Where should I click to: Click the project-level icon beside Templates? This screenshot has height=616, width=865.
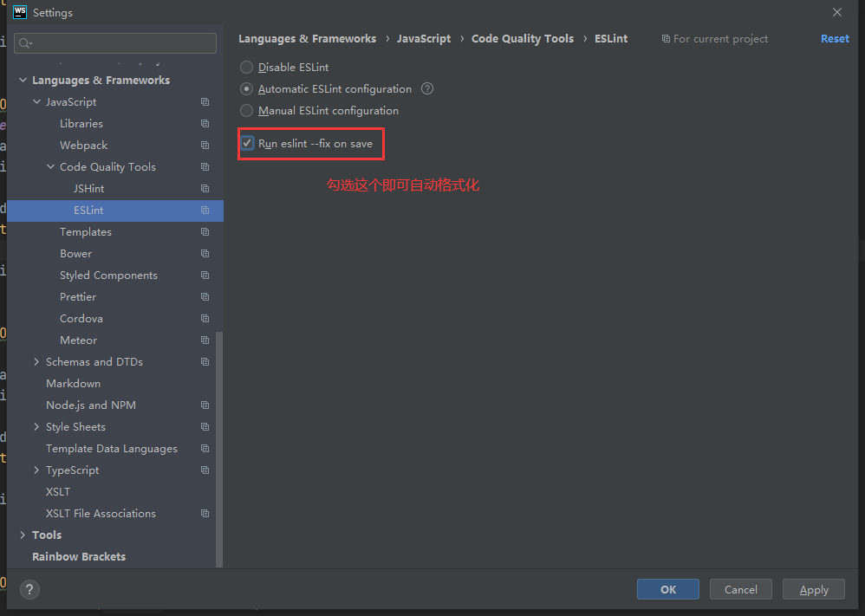(205, 231)
